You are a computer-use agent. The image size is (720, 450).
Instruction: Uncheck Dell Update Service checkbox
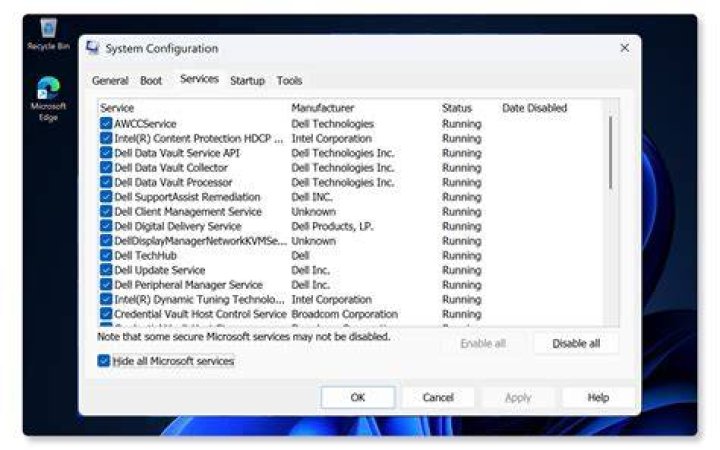106,270
